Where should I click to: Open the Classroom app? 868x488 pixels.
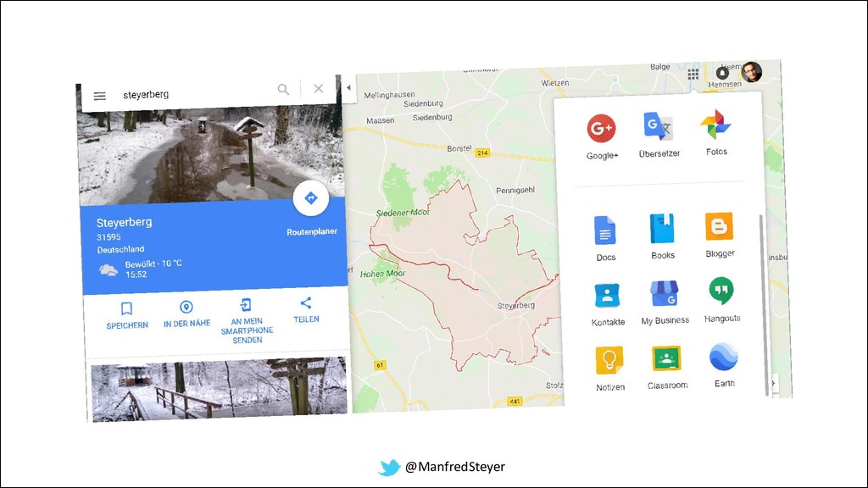click(x=667, y=367)
